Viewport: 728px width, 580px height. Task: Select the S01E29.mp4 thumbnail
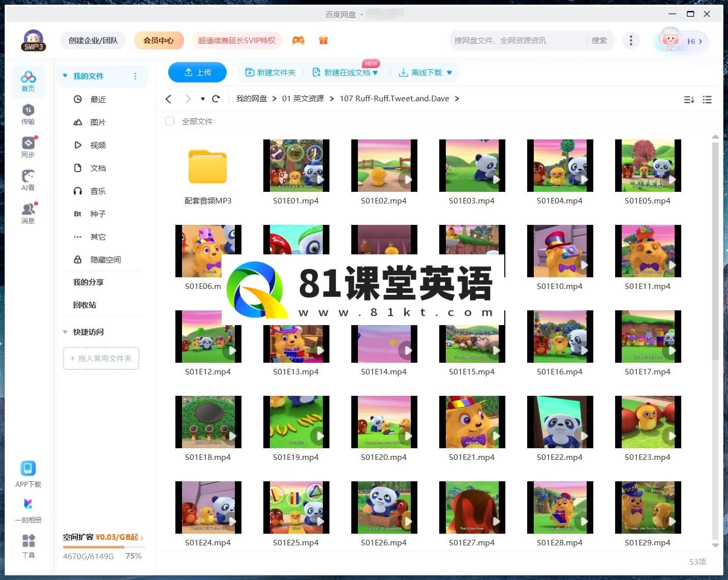[648, 508]
